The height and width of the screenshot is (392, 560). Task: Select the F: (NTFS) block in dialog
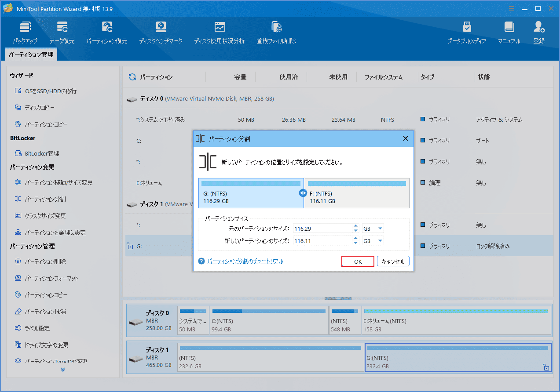point(357,193)
